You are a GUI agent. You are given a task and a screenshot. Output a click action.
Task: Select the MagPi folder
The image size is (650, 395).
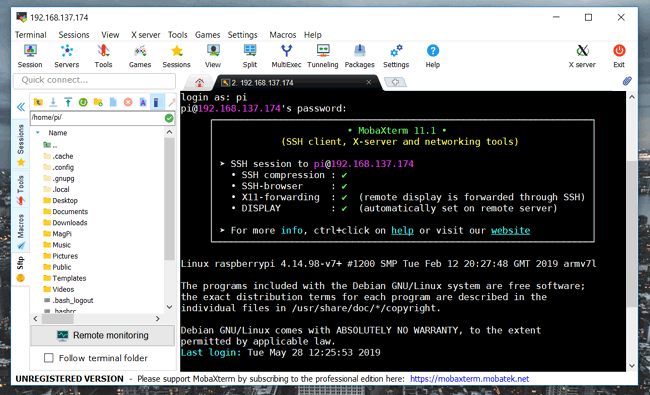coord(58,234)
